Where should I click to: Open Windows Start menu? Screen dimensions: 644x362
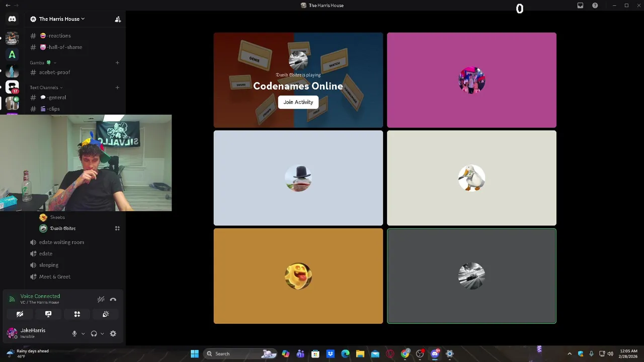(195, 354)
